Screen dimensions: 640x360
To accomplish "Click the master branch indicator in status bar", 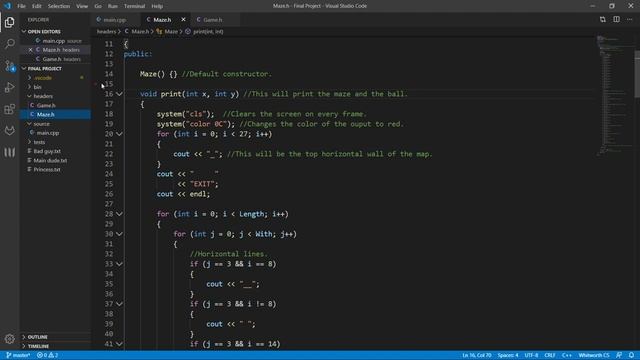I will [x=18, y=355].
